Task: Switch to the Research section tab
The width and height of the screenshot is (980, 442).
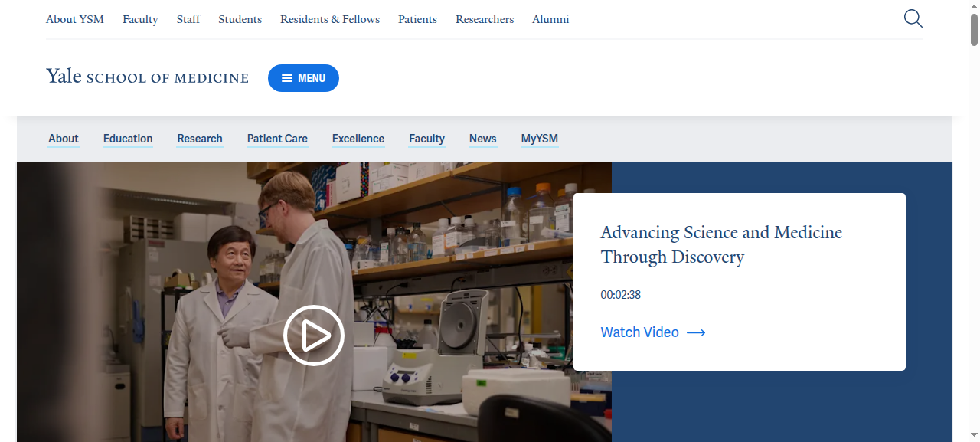Action: (x=200, y=139)
